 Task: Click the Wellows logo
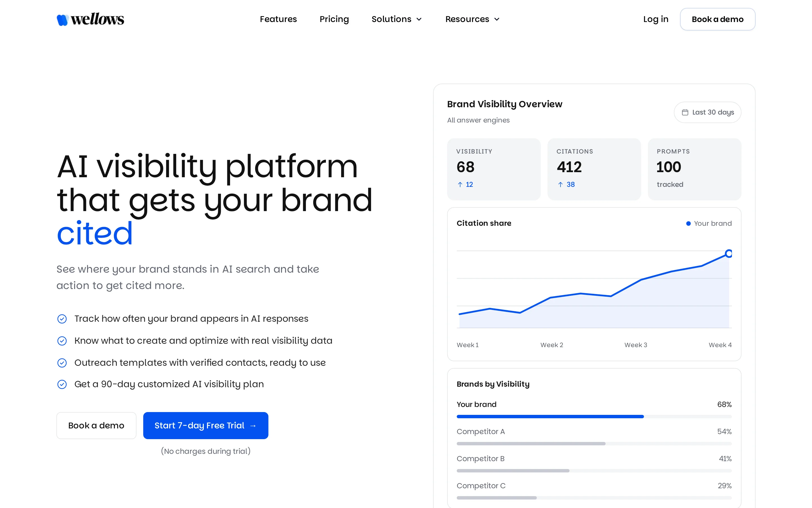(x=90, y=19)
